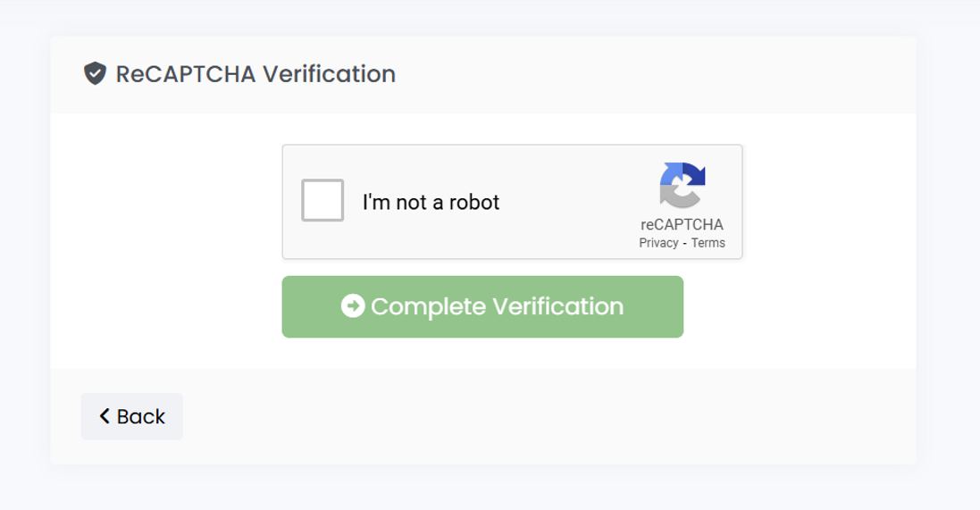Click the shield checkmark icon in header
The height and width of the screenshot is (510, 980).
pyautogui.click(x=95, y=73)
